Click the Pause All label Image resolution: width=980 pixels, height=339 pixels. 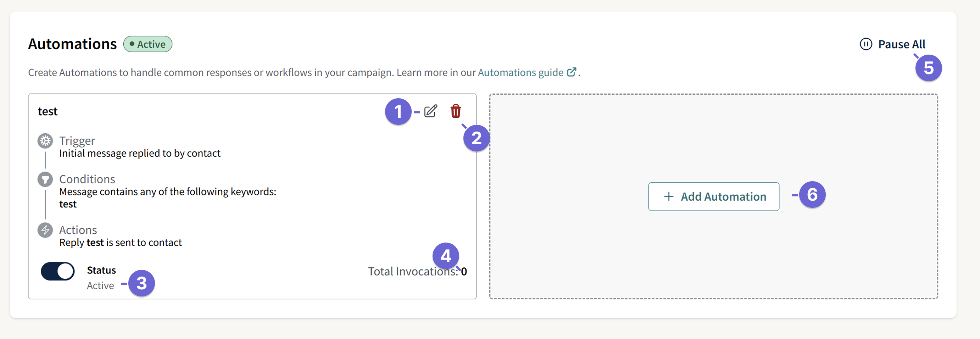902,44
